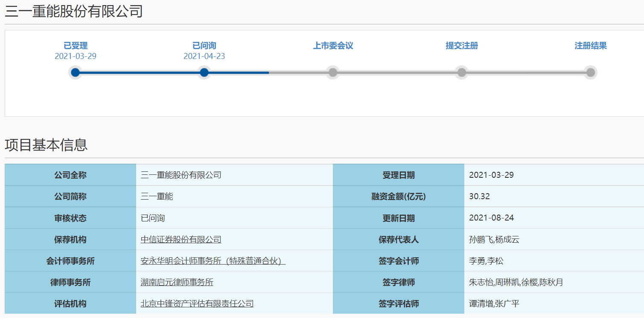Click the 已受理 timeline step dot

click(x=76, y=72)
